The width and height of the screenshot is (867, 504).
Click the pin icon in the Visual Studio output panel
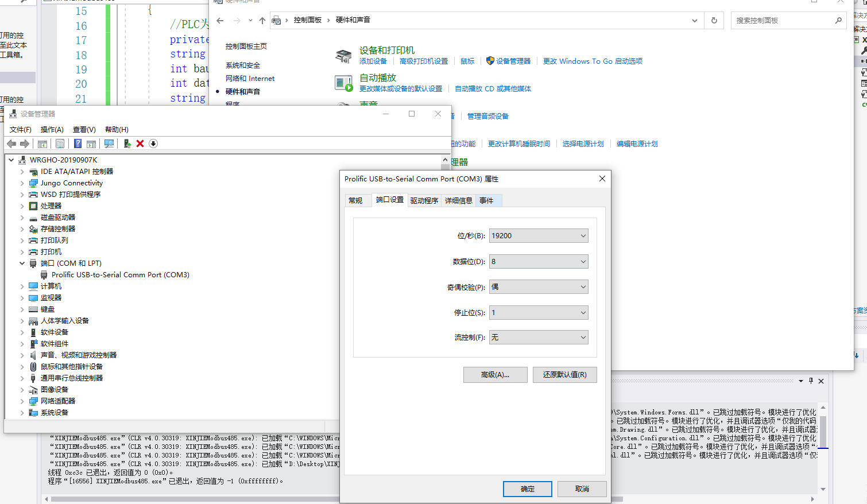[811, 381]
